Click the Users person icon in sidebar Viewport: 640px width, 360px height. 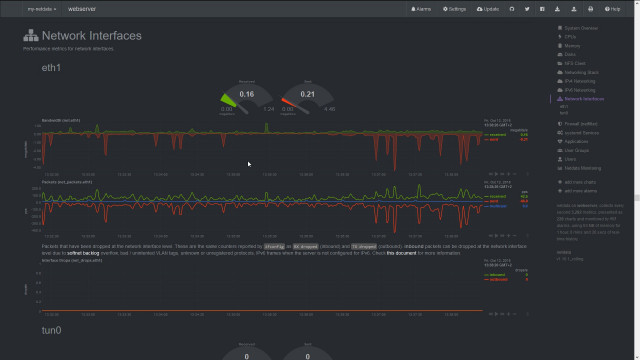coord(560,159)
